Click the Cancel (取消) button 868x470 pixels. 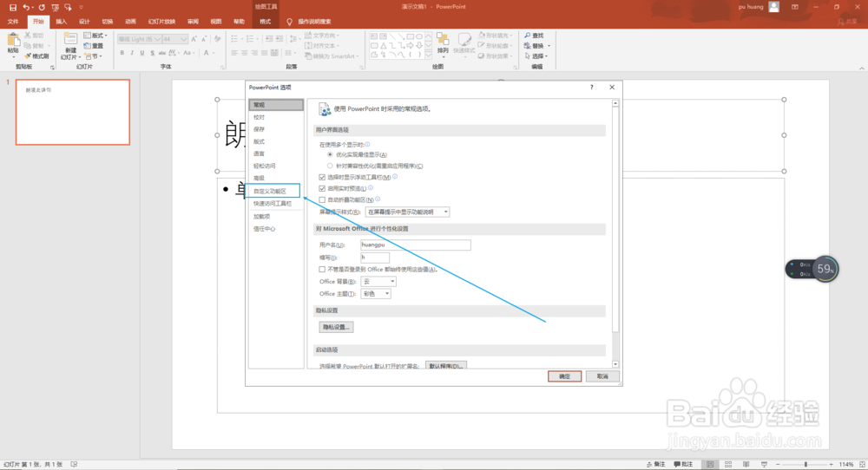click(602, 376)
